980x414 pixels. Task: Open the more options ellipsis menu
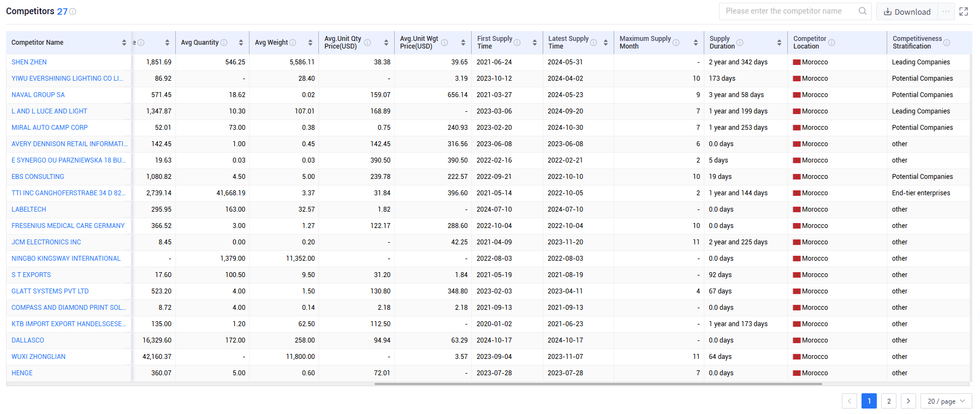pos(946,11)
